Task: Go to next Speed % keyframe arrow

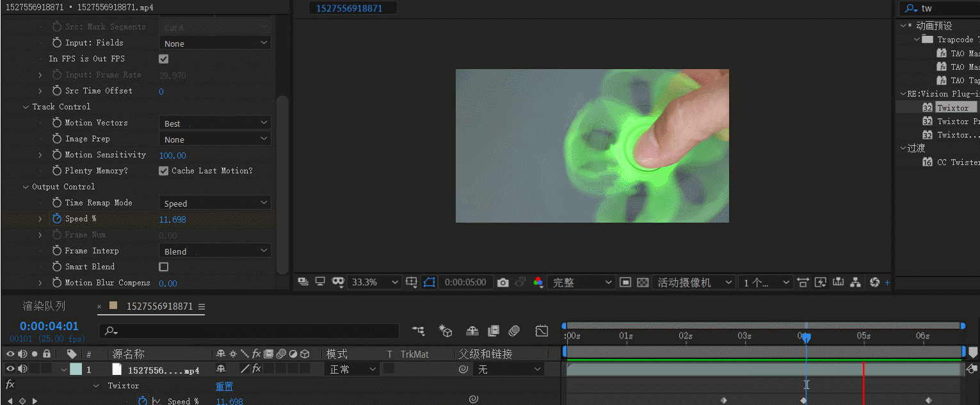Action: tap(35, 401)
